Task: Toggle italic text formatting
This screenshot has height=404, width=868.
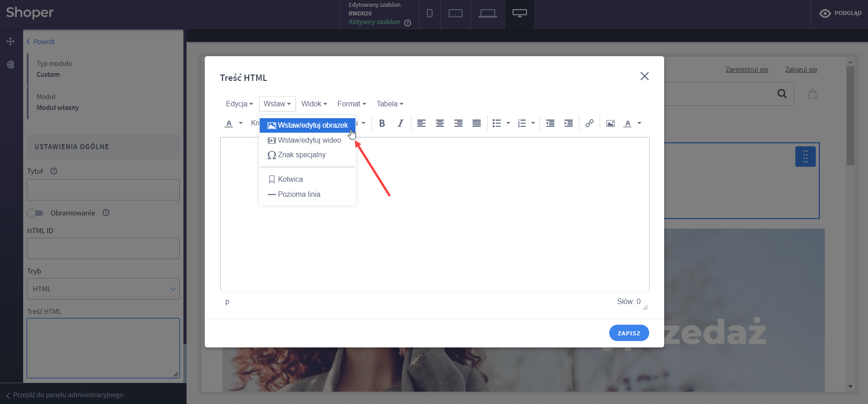Action: tap(400, 123)
